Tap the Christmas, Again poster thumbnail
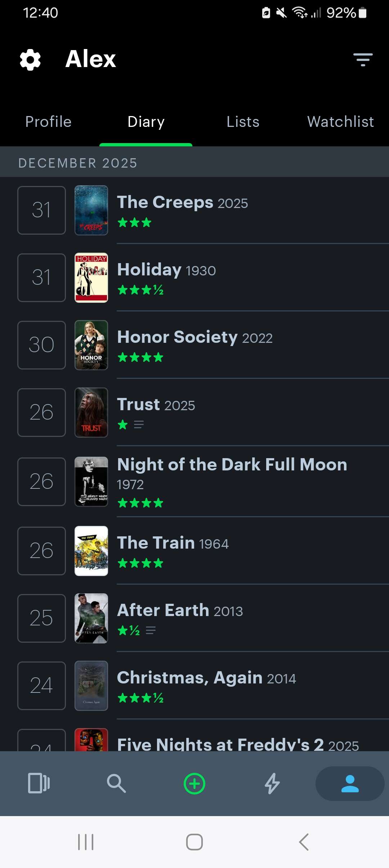Viewport: 389px width, 868px height. 91,686
